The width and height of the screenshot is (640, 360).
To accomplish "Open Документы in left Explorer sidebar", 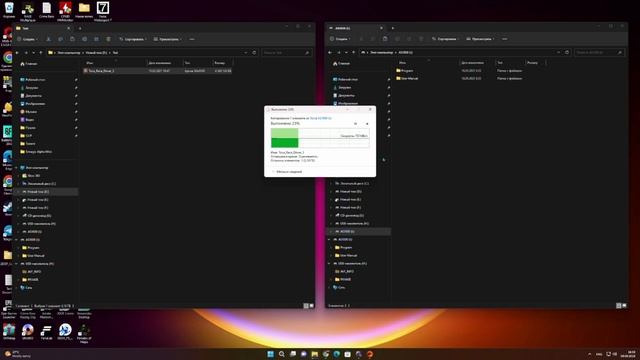I will (x=31, y=96).
